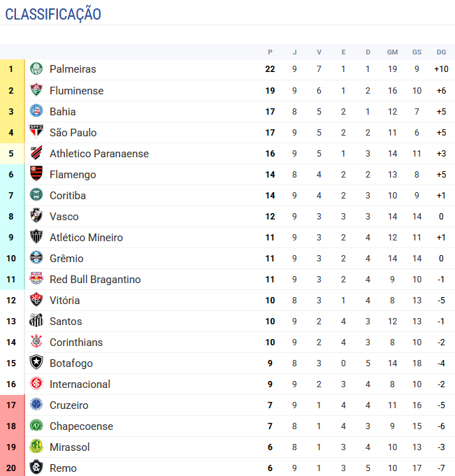This screenshot has width=455, height=476.
Task: Select the Bahia badge icon
Action: pyautogui.click(x=36, y=111)
